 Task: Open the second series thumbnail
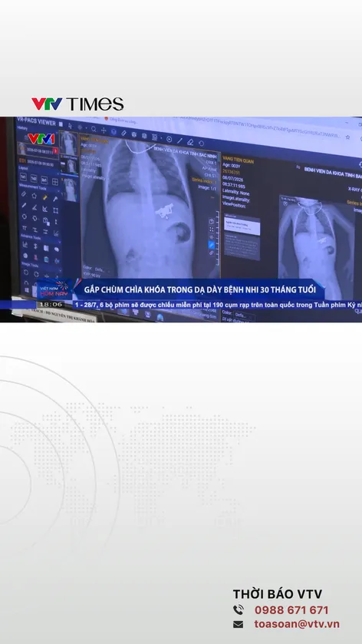click(x=69, y=166)
